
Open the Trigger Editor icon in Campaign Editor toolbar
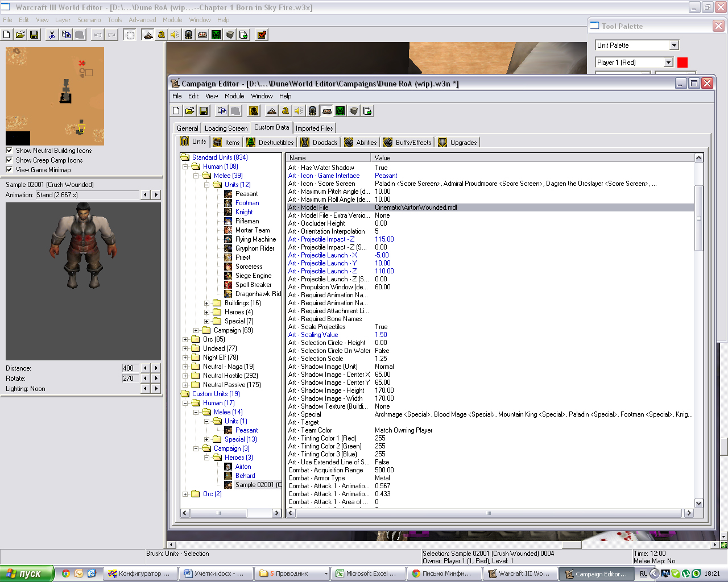[286, 111]
